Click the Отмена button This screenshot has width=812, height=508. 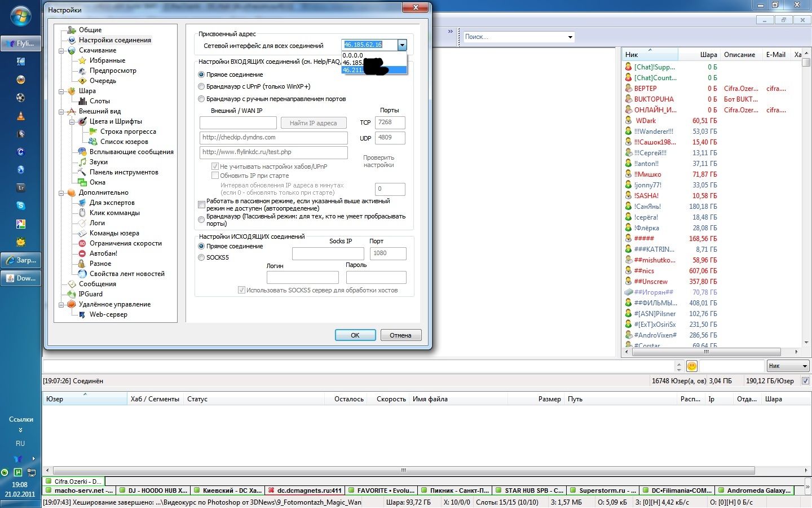coord(400,335)
